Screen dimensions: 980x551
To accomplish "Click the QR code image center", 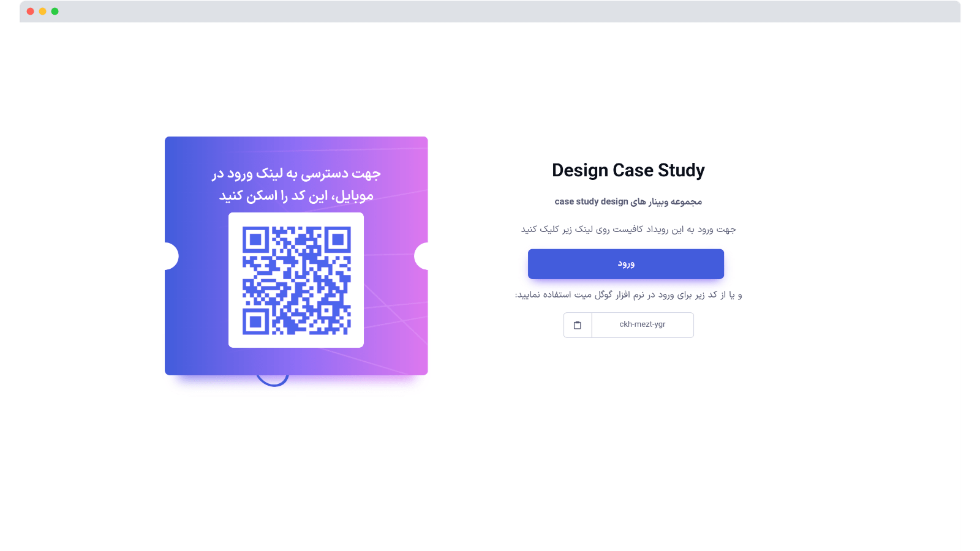I will coord(296,280).
